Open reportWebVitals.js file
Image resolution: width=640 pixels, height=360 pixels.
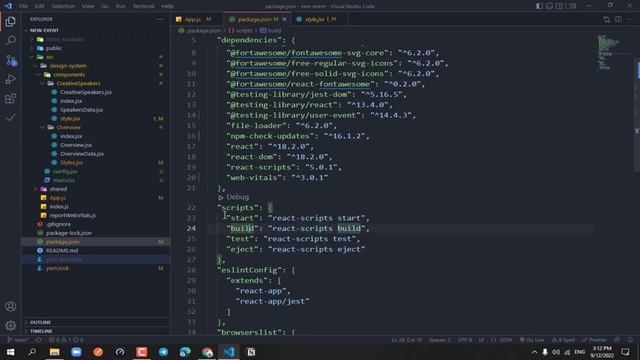[73, 215]
